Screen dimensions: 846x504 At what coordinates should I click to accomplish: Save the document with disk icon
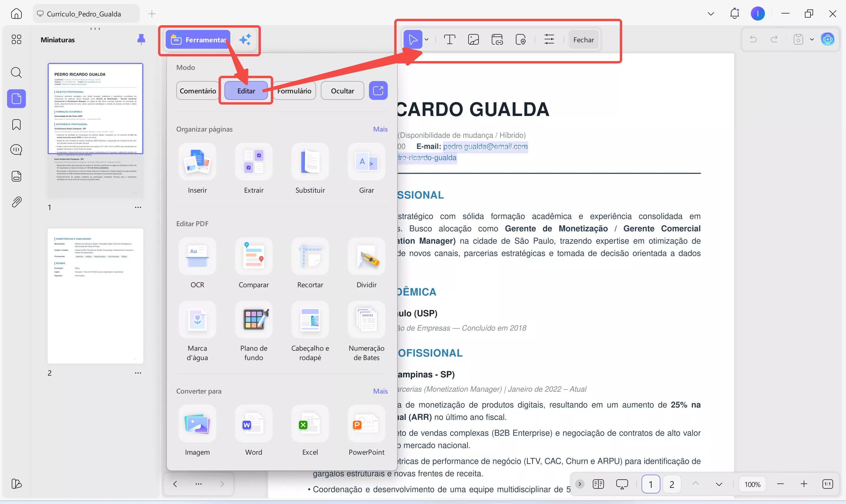click(798, 39)
